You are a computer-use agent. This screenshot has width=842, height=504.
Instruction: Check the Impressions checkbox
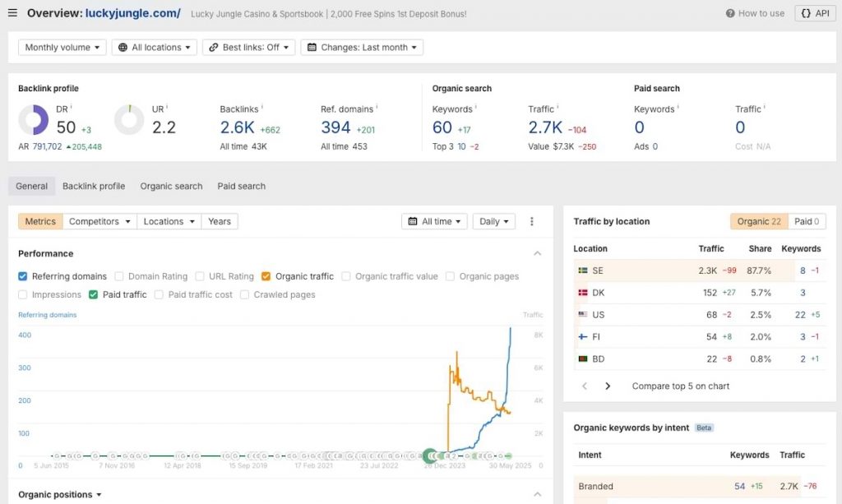[x=22, y=294]
